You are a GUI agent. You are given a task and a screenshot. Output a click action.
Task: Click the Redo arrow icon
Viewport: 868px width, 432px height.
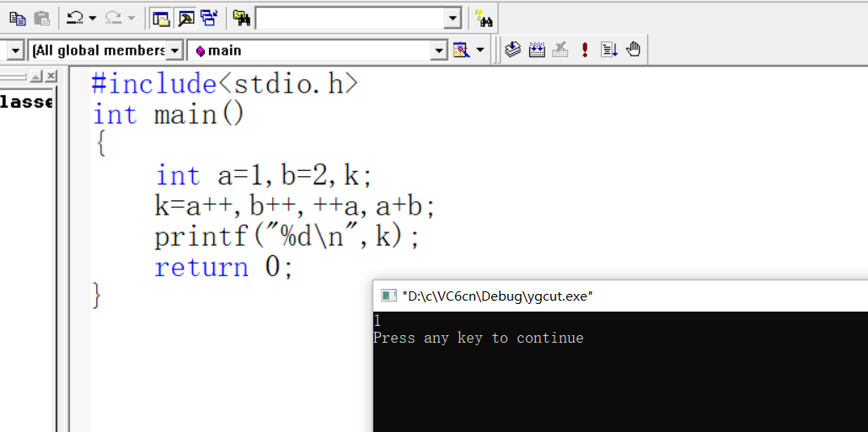click(x=114, y=19)
